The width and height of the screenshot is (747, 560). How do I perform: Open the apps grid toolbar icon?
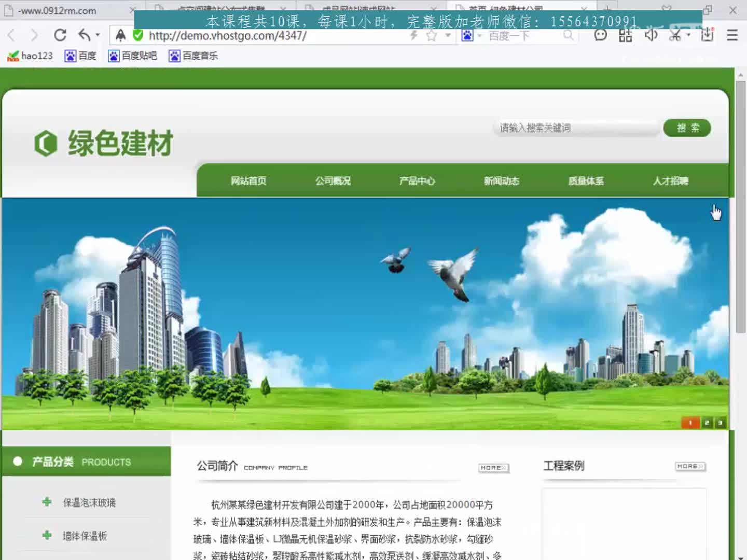(626, 35)
